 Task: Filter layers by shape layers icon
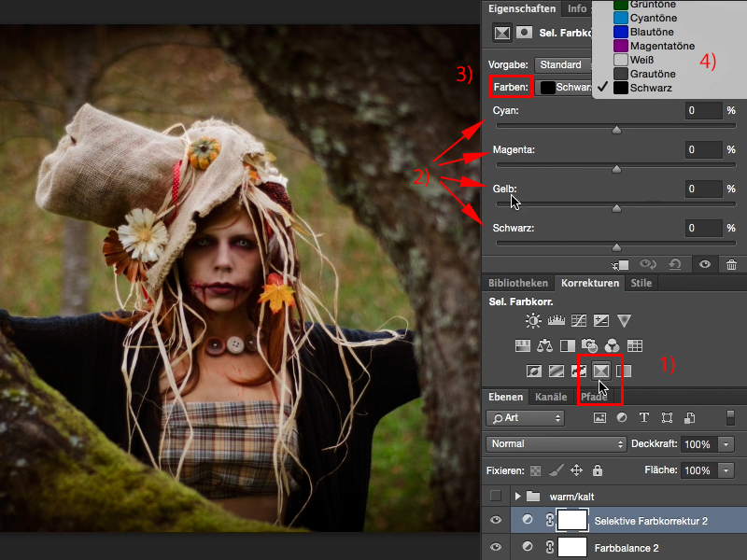[667, 417]
